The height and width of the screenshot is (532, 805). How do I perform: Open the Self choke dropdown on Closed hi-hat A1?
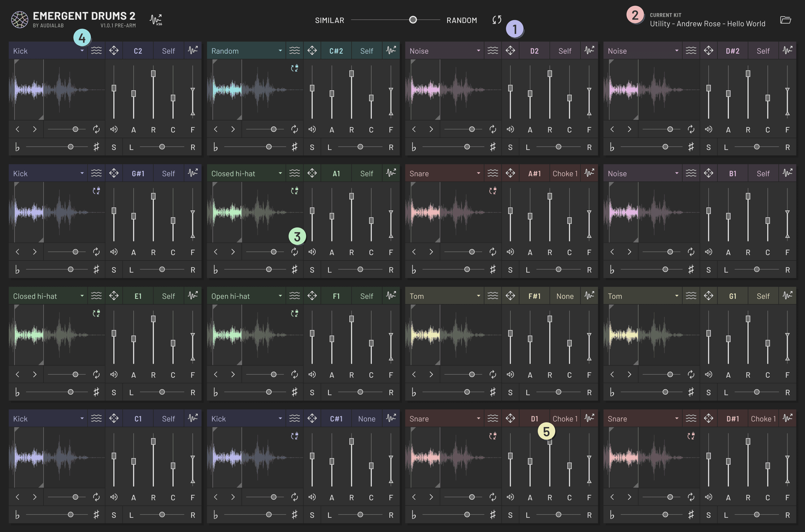click(x=366, y=173)
